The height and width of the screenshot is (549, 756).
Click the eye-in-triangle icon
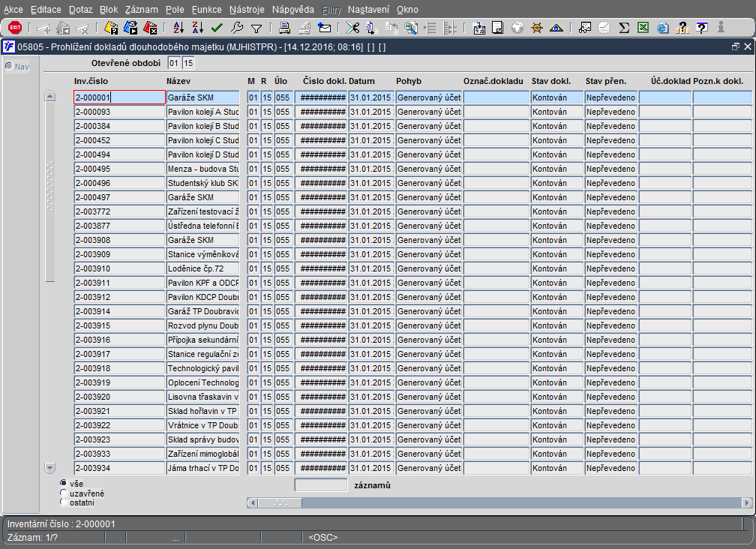tap(556, 28)
